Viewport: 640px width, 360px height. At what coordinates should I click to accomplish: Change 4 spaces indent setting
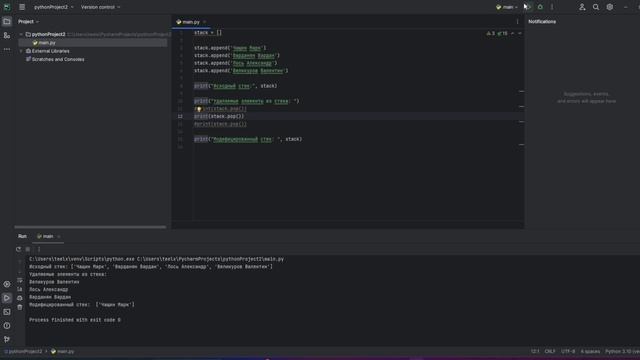(x=590, y=351)
